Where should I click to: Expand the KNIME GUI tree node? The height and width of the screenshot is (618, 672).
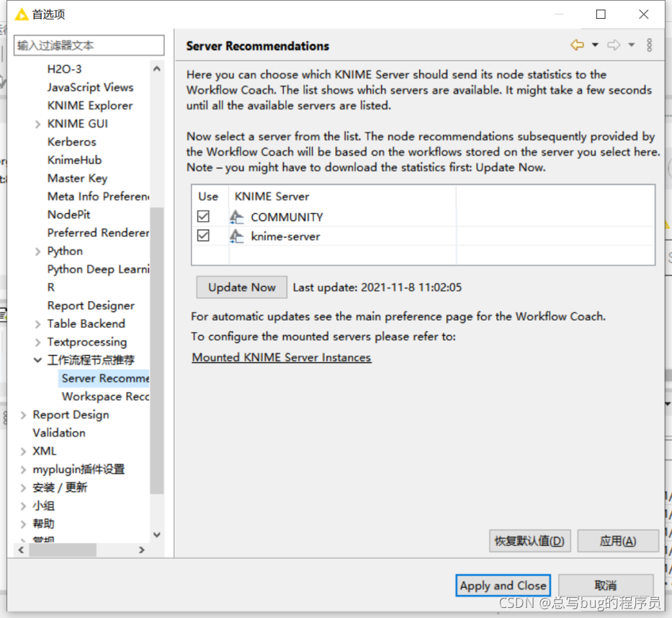pos(37,125)
